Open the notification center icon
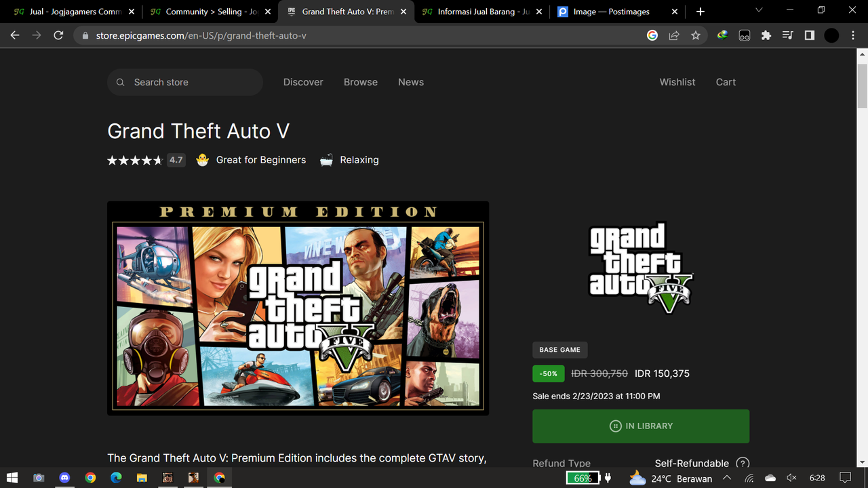This screenshot has height=488, width=868. [x=845, y=478]
